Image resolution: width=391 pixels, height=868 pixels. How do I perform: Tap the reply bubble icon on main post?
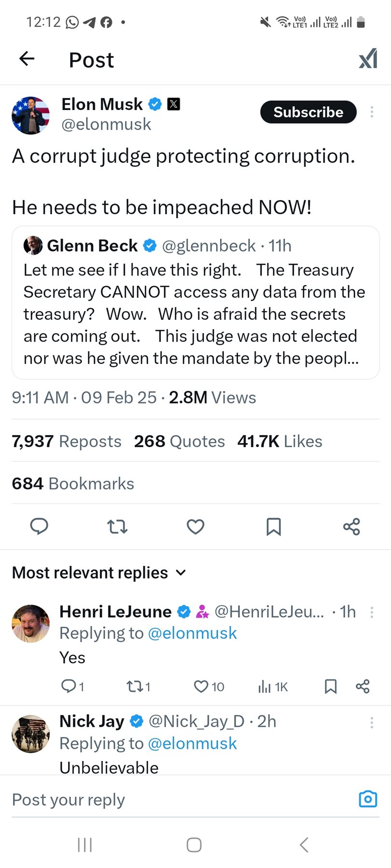point(39,526)
